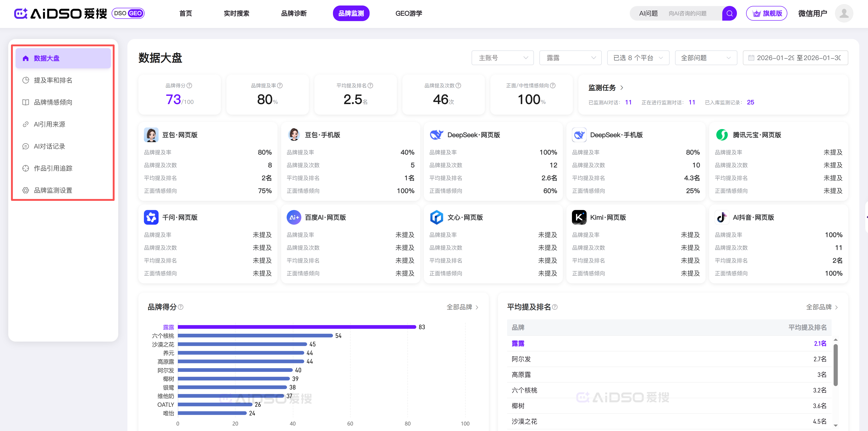Viewport: 868px width, 431px height.
Task: Click help icon beside 平均提及排名 table title
Action: pos(555,307)
